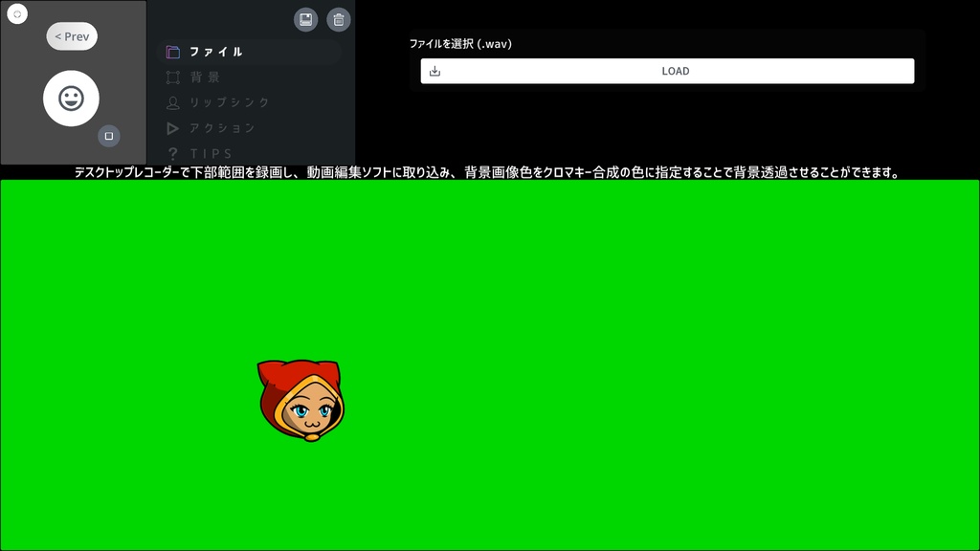980x551 pixels.
Task: Select the 背景 background frame icon
Action: [x=174, y=77]
